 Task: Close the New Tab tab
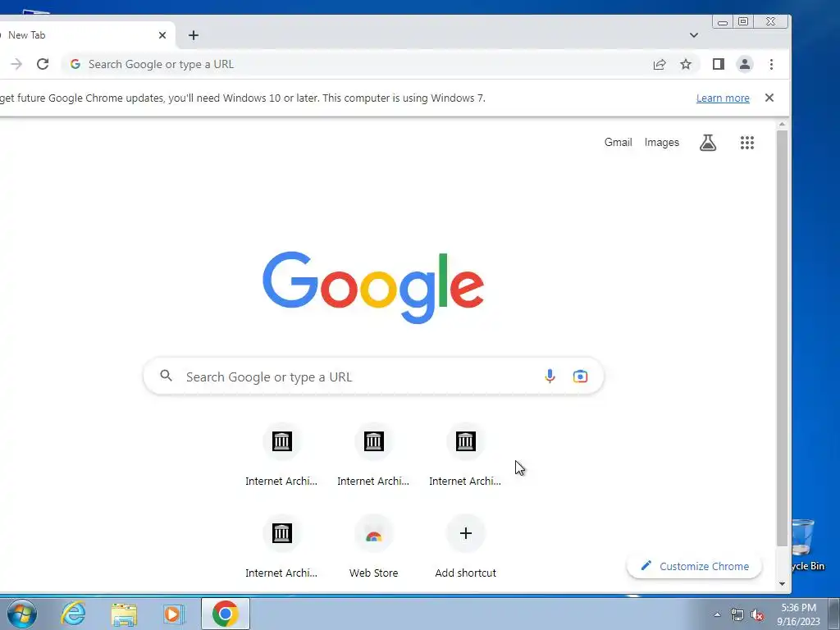point(162,35)
